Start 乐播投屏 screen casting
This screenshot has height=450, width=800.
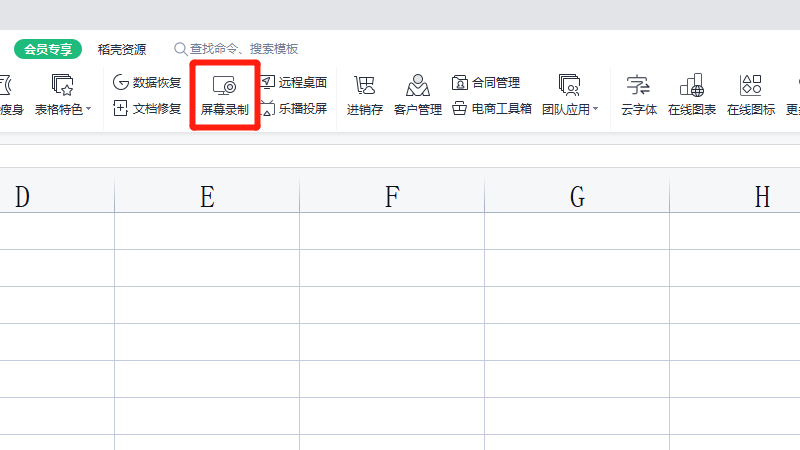(x=294, y=108)
